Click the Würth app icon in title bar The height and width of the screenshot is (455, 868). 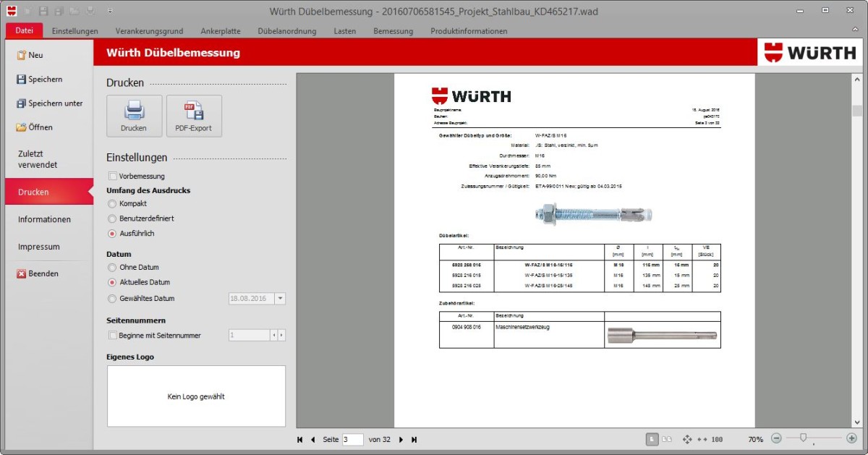tap(12, 11)
